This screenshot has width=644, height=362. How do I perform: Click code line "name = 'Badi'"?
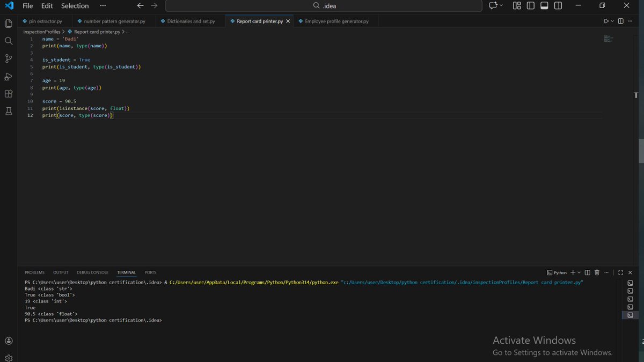pos(61,39)
